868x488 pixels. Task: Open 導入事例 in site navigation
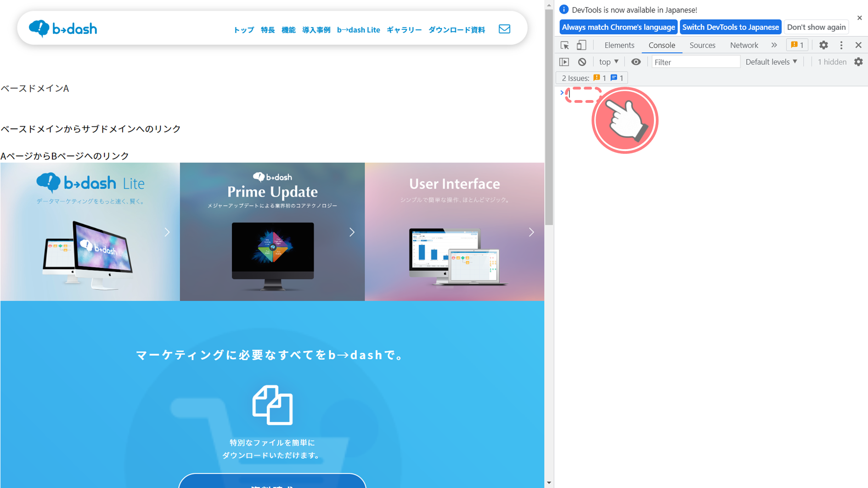pos(316,30)
